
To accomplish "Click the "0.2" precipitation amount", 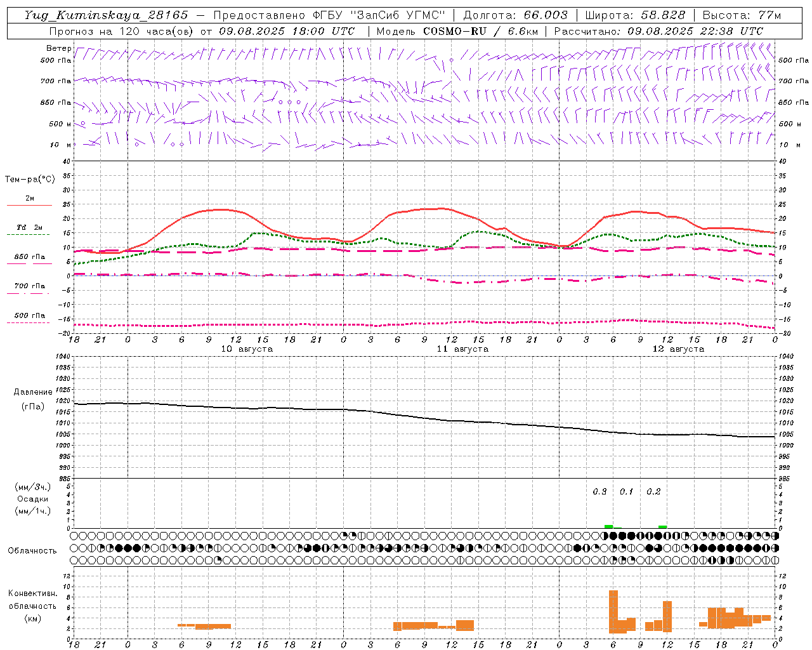I will pos(653,492).
